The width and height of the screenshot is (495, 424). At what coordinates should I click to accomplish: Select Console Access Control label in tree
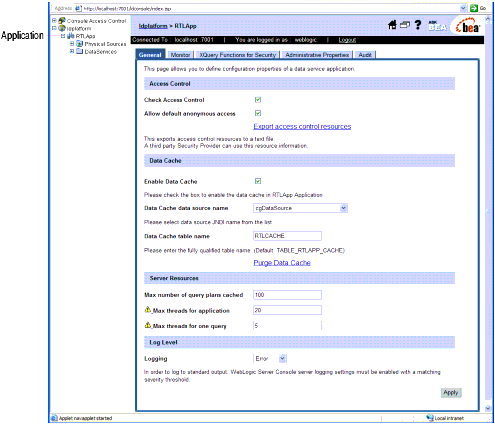(97, 21)
